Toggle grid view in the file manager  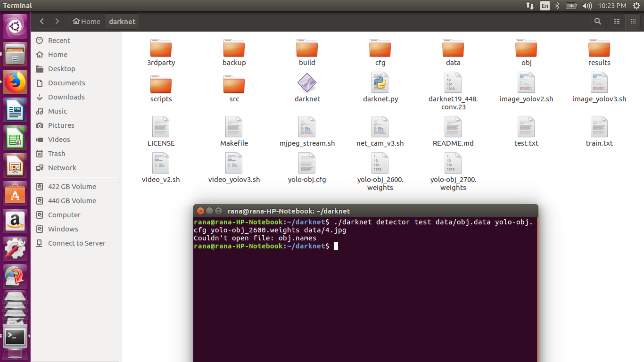point(633,21)
